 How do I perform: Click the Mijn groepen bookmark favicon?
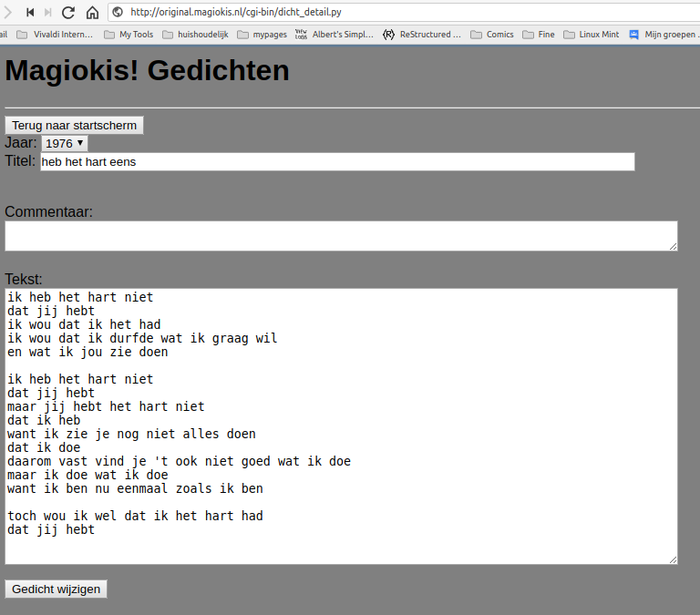tap(634, 35)
